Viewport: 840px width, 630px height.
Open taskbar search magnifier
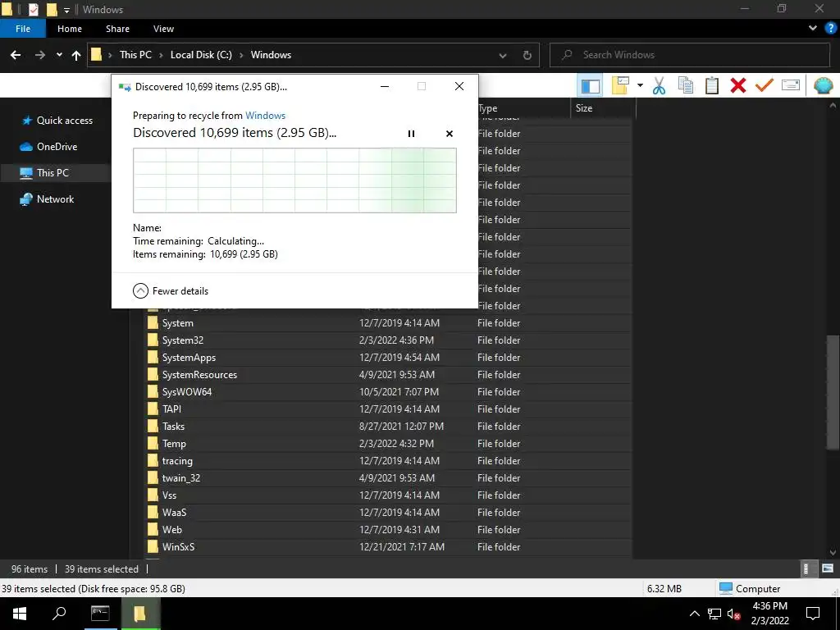click(x=59, y=614)
